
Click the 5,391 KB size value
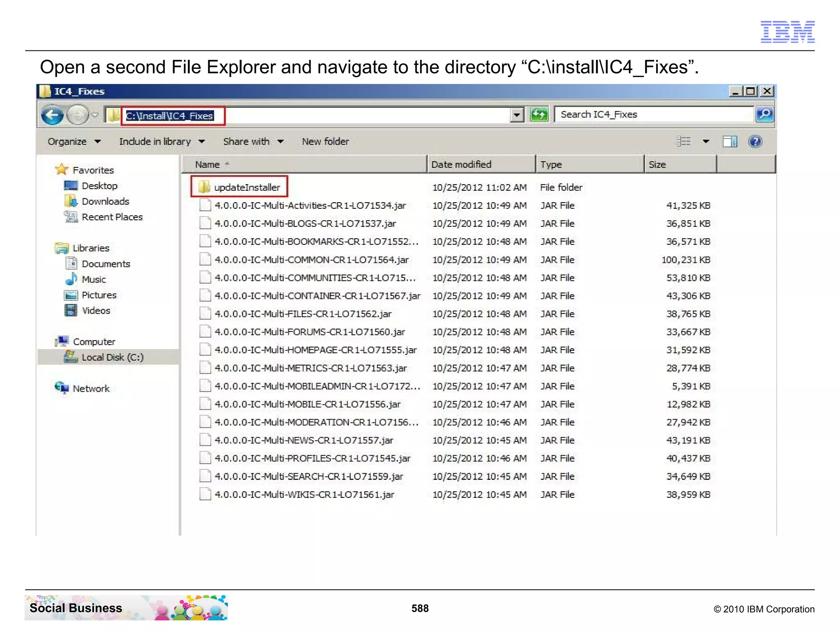[x=691, y=386]
